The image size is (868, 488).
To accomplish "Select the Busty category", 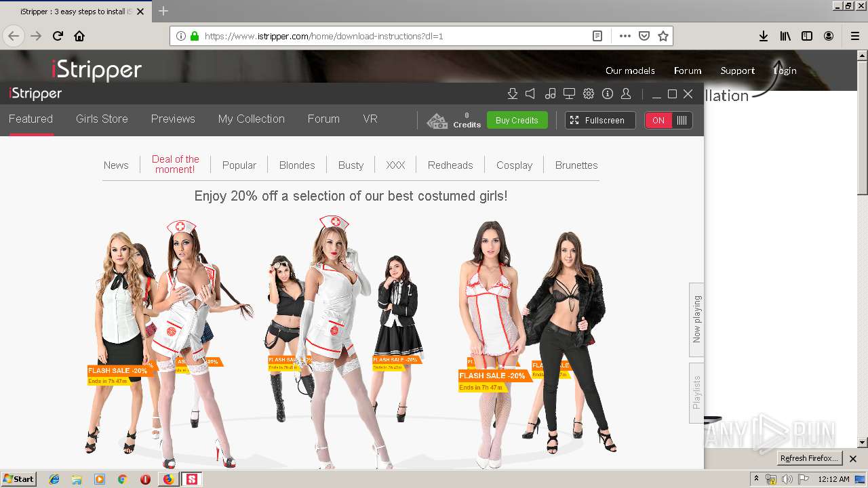I will coord(351,165).
